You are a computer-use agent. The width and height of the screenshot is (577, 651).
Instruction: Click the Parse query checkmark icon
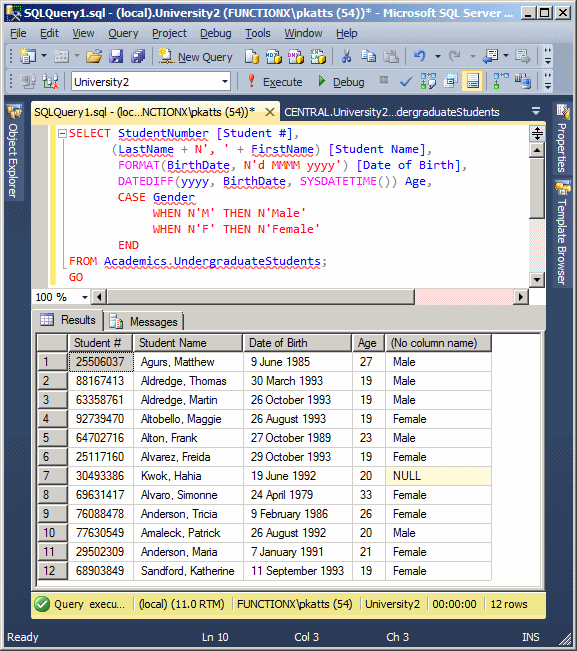406,81
